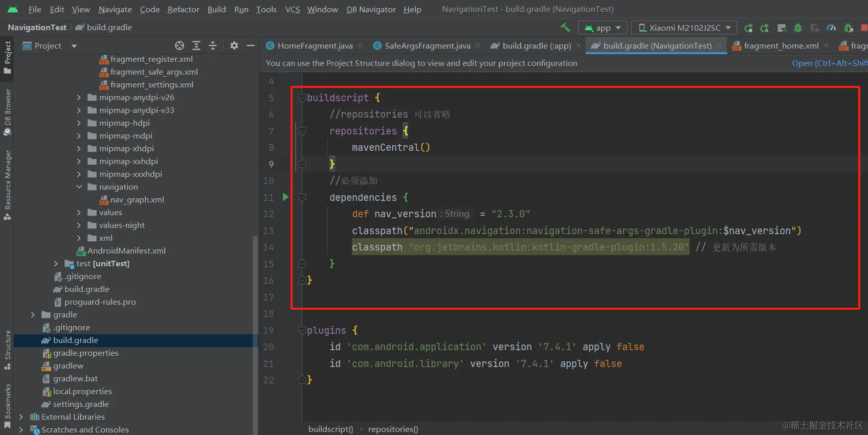Expand the mipmap-hdpi folder
This screenshot has width=868, height=435.
point(79,123)
